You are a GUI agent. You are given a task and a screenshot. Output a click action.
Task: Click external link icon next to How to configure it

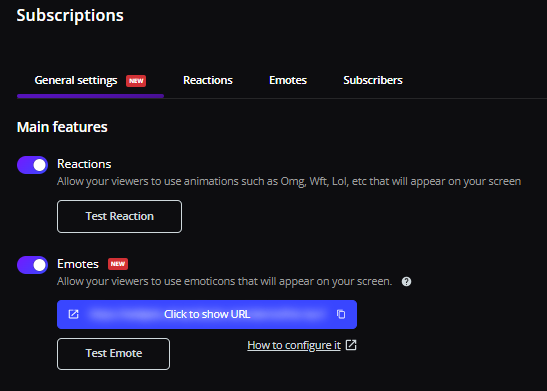tap(351, 345)
